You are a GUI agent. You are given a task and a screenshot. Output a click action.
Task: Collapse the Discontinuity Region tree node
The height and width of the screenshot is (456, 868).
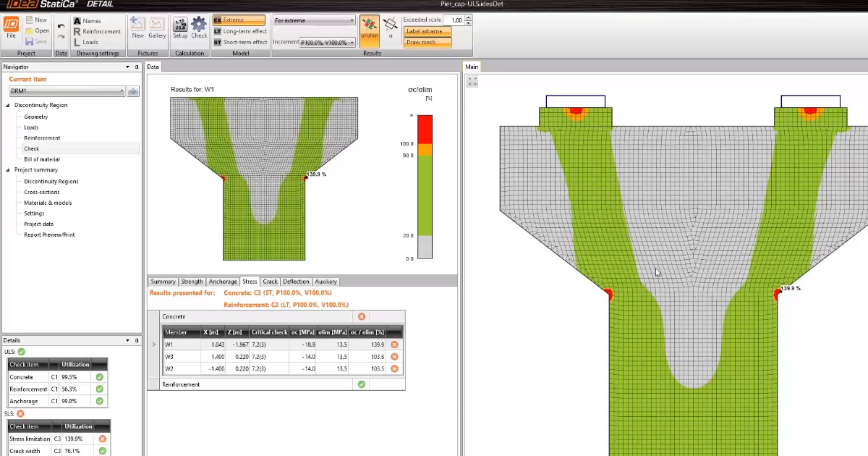click(8, 106)
